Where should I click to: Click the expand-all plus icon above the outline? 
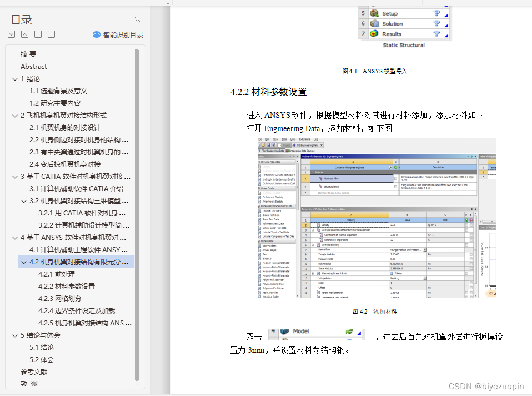coord(38,34)
